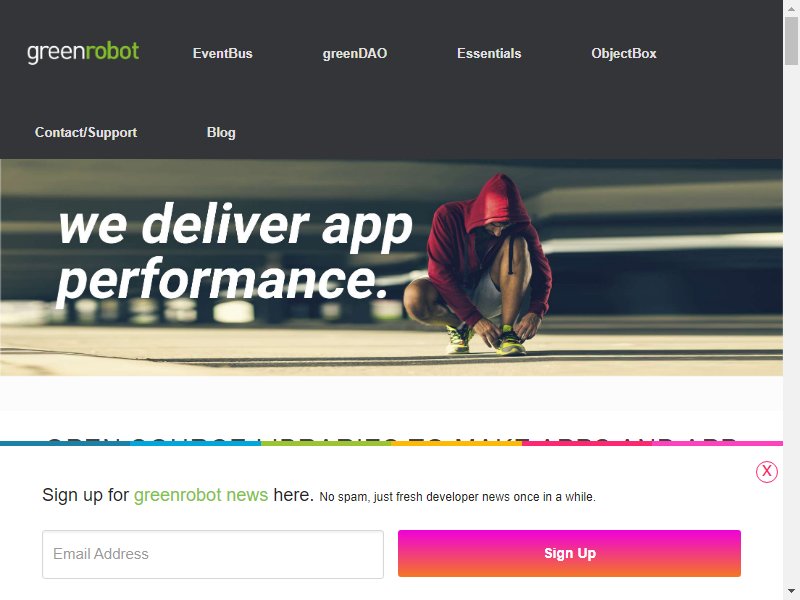Follow the greenrobot news link
This screenshot has width=800, height=600.
click(201, 495)
